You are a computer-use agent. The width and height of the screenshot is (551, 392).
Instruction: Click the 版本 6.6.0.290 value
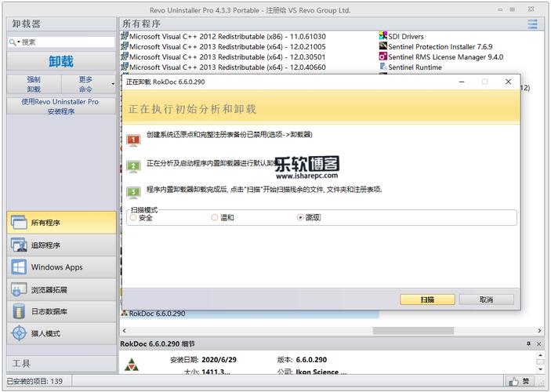[x=311, y=360]
